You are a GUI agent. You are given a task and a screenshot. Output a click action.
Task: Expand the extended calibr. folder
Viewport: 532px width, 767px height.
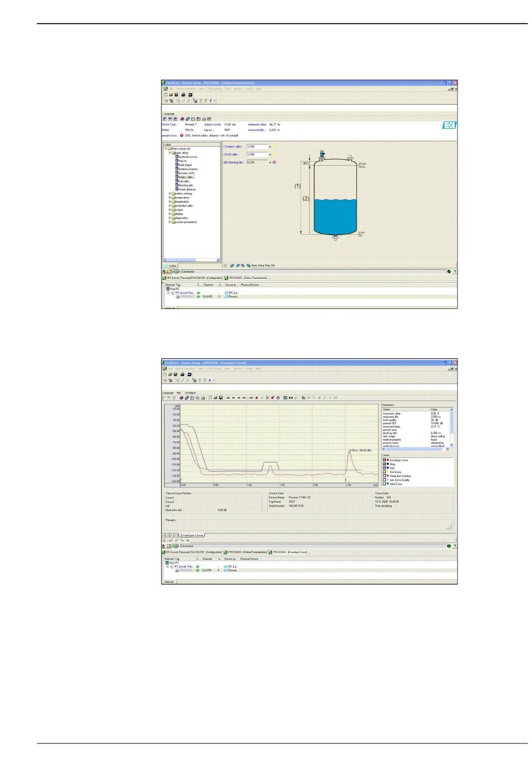pyautogui.click(x=170, y=205)
